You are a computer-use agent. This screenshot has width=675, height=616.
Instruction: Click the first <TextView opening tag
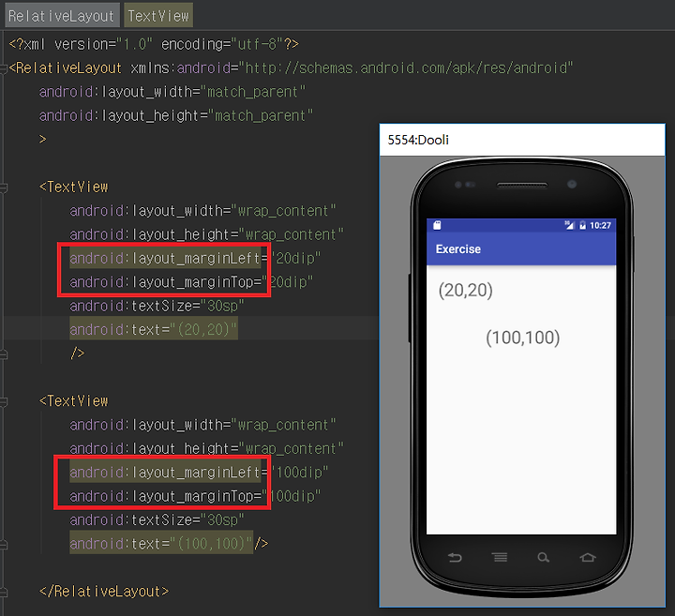tap(74, 188)
